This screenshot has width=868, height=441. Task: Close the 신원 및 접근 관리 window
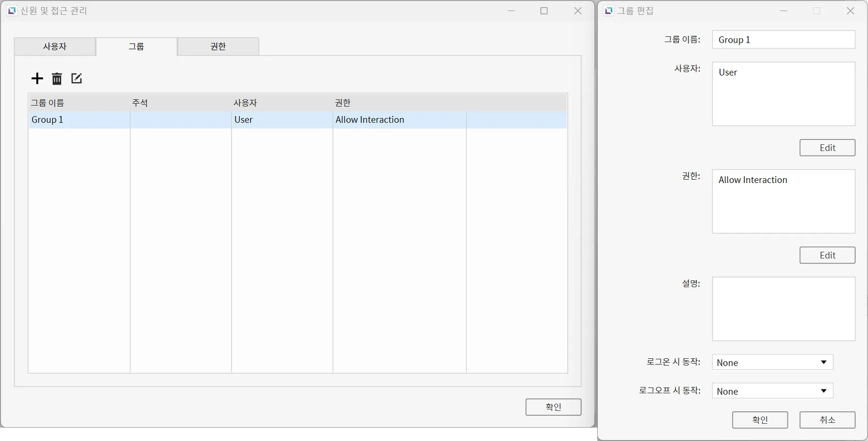(578, 11)
